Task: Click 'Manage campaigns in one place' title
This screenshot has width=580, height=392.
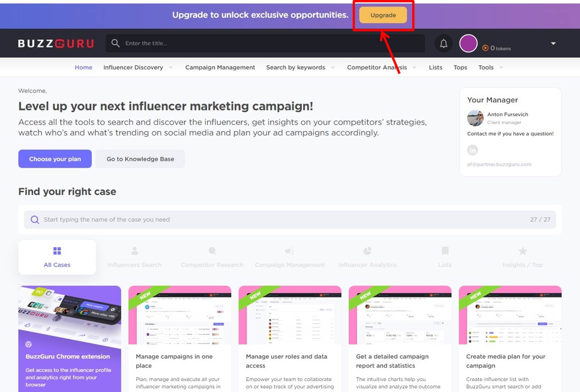Action: pos(174,361)
